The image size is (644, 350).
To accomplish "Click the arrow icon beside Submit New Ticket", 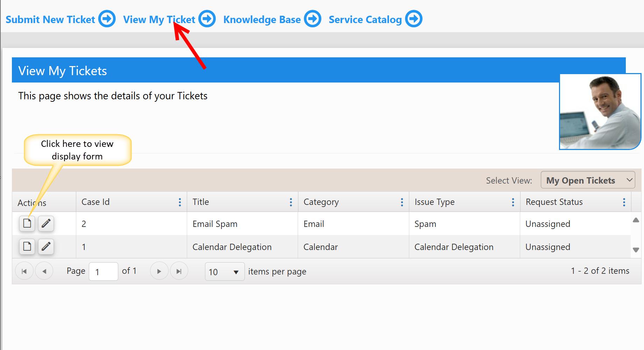I will click(x=107, y=19).
